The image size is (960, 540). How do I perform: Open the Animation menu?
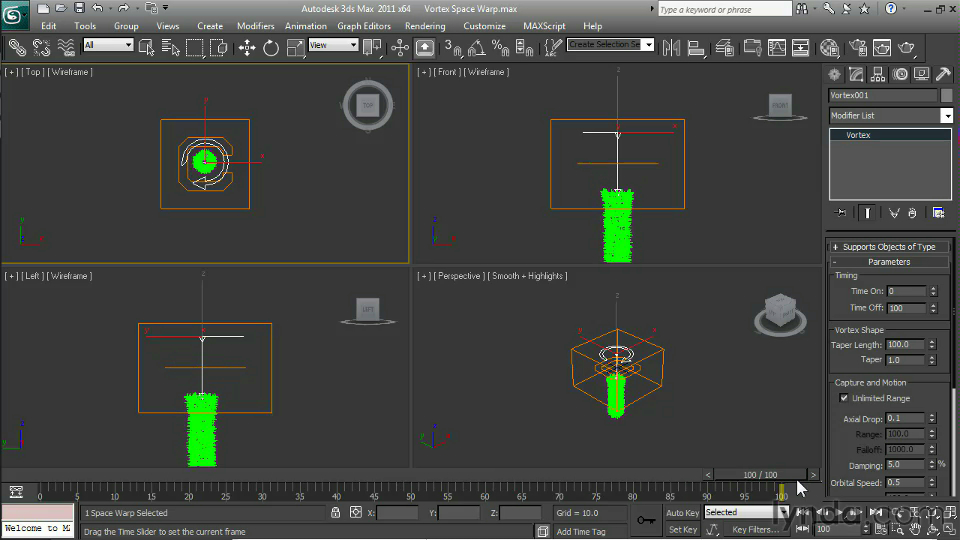pos(306,26)
